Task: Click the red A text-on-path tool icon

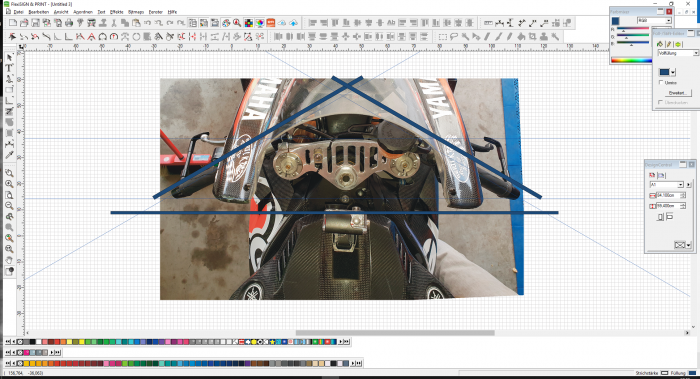Action: [92, 37]
